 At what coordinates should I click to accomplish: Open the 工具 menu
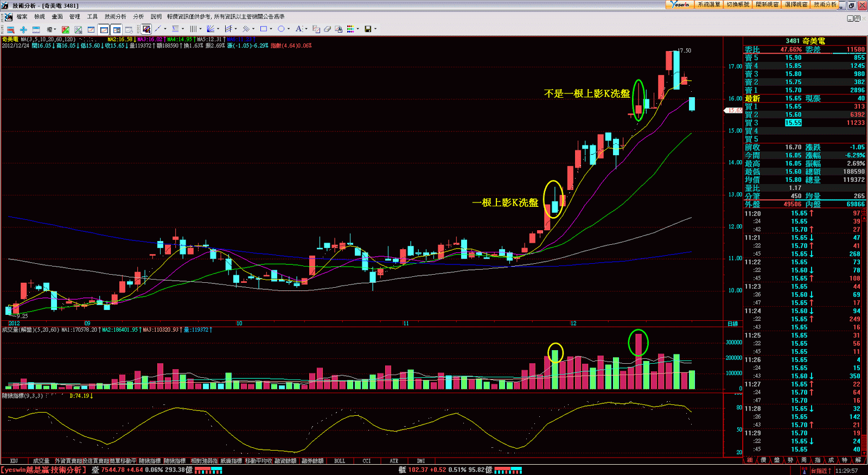point(92,17)
